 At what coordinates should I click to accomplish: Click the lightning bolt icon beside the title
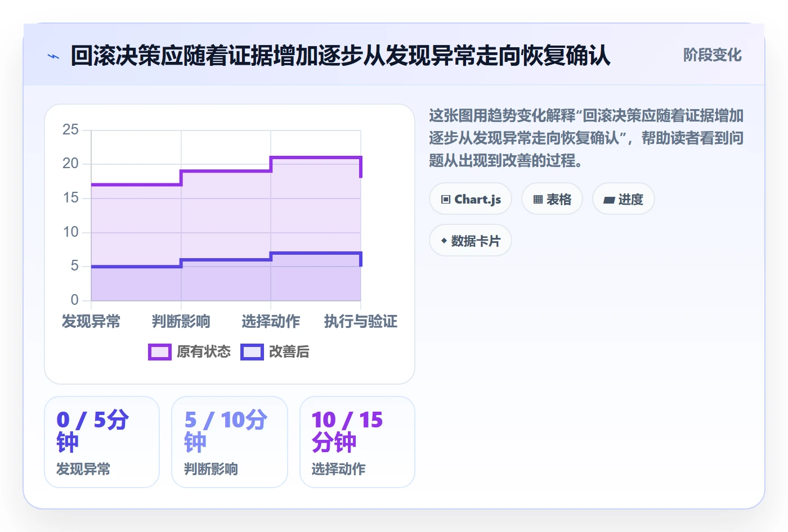pos(53,56)
